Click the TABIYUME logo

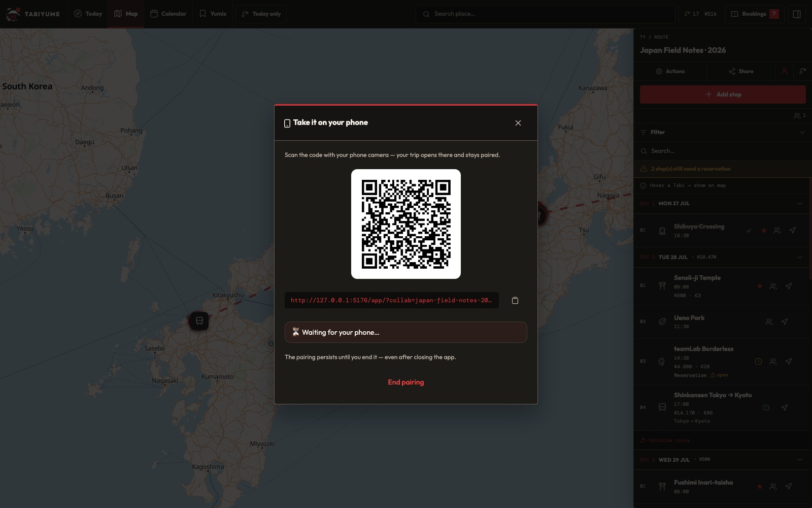(x=33, y=14)
